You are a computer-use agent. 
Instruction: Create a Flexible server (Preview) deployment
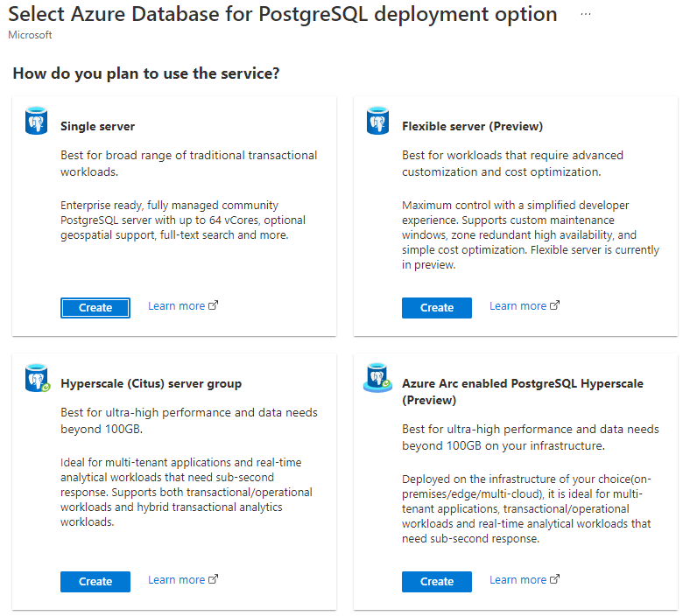pos(437,308)
